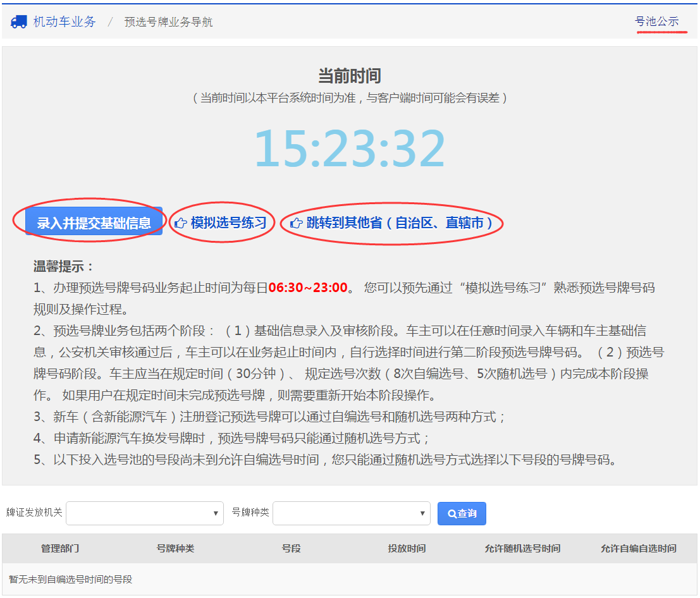Click the 投放时间 column header
The width and height of the screenshot is (700, 598).
(407, 549)
